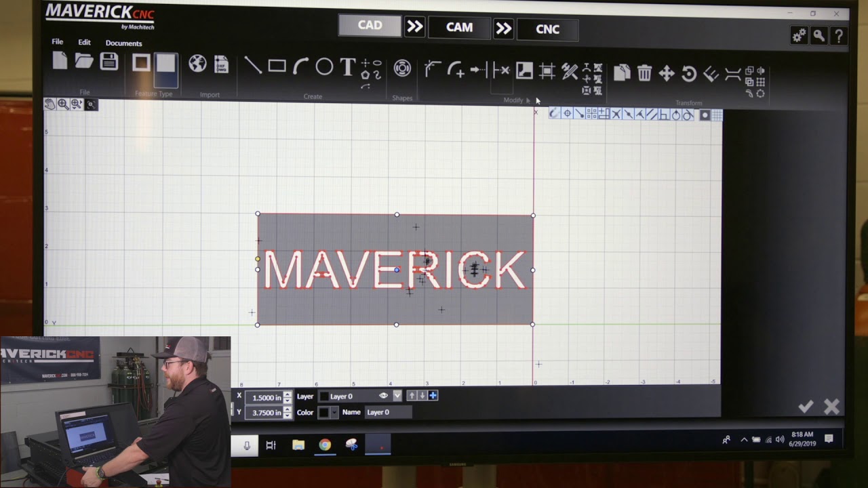Click the pencil and ruler edit icon
Screen dimensions: 868x488
[x=570, y=70]
